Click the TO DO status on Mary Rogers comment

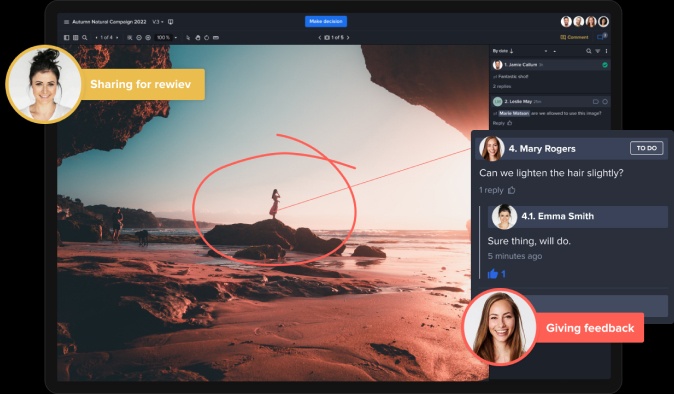pos(646,148)
